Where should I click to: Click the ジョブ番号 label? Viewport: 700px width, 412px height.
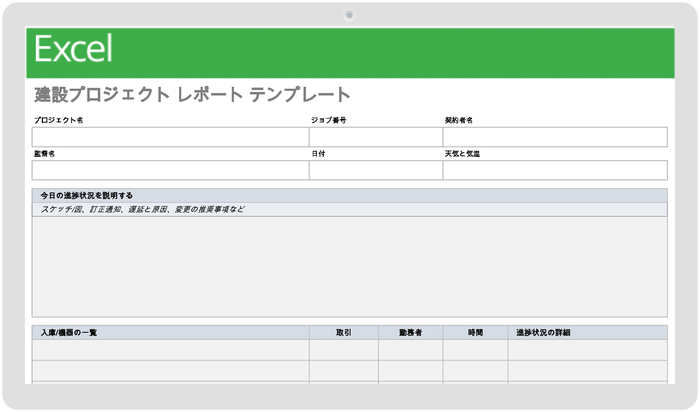pyautogui.click(x=329, y=120)
